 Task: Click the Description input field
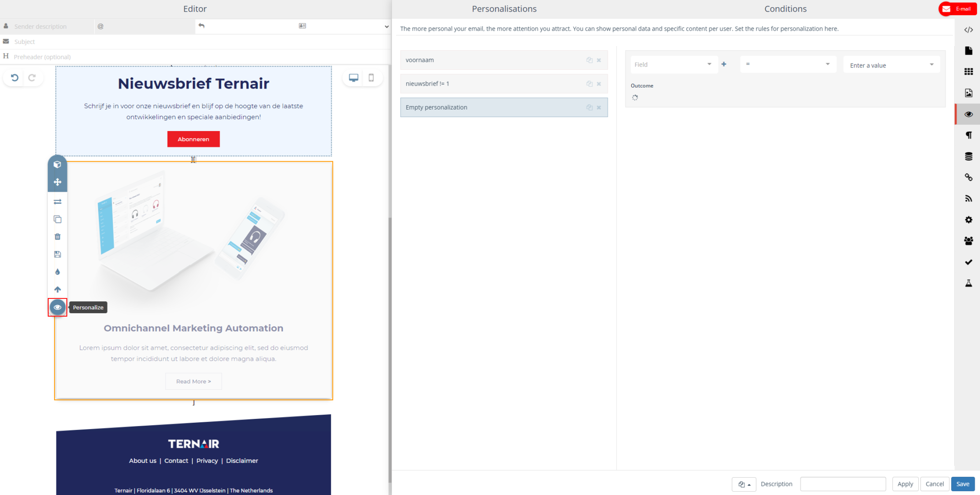[843, 484]
